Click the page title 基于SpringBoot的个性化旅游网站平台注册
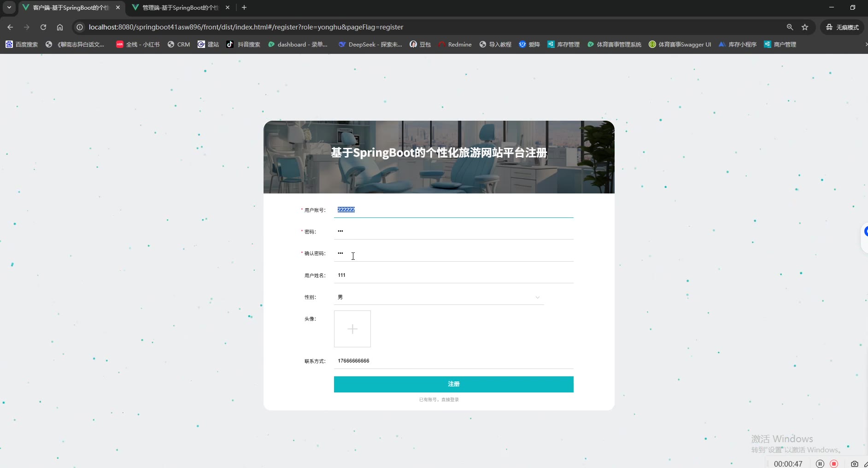The height and width of the screenshot is (468, 868). [439, 152]
